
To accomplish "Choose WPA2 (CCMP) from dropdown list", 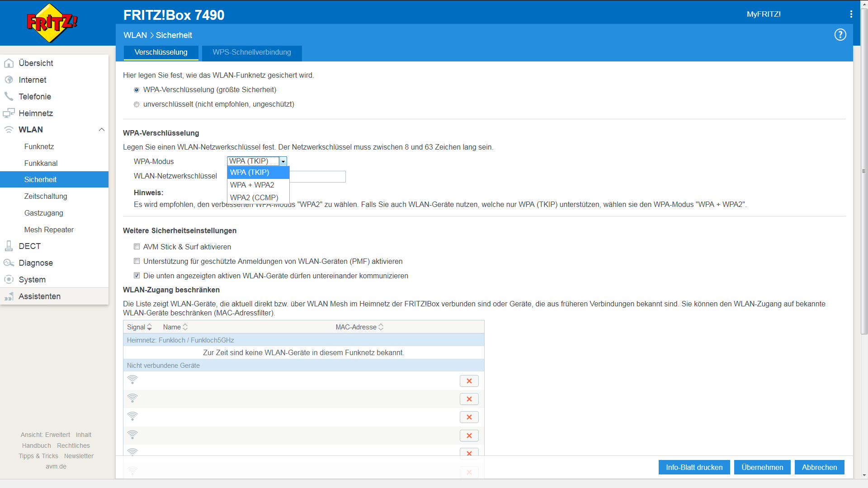I will (x=254, y=197).
